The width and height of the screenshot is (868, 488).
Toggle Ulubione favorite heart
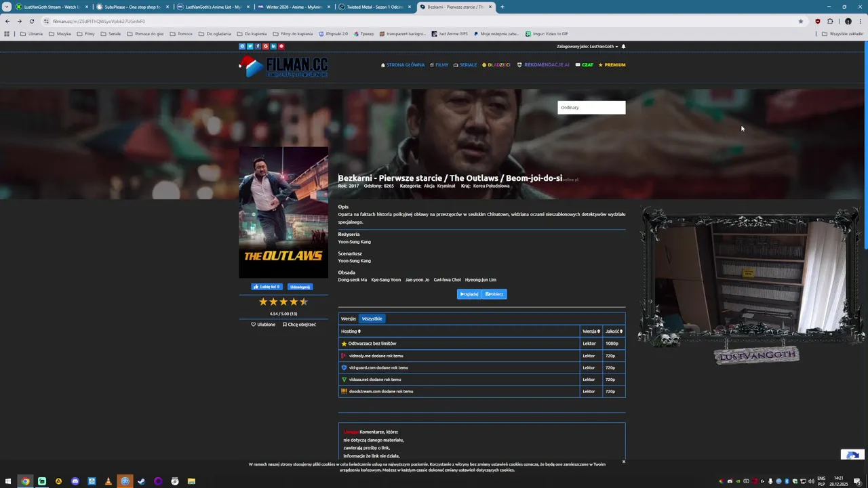coord(263,325)
